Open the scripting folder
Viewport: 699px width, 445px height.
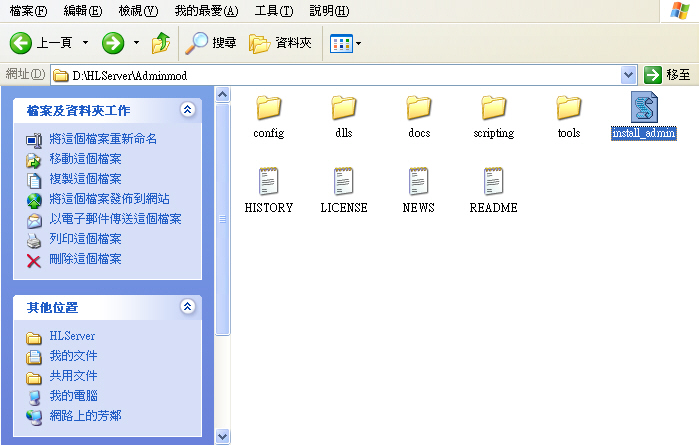point(493,108)
